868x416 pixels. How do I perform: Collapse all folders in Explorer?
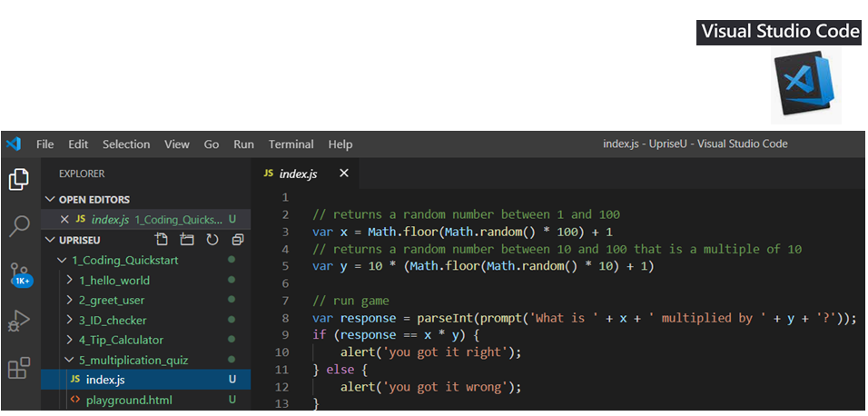pos(238,240)
